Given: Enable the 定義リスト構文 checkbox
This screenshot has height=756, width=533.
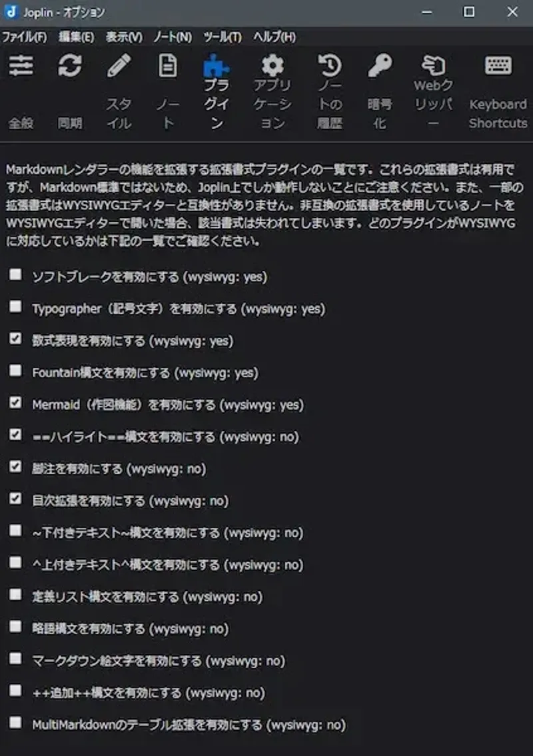Looking at the screenshot, I should [x=15, y=593].
